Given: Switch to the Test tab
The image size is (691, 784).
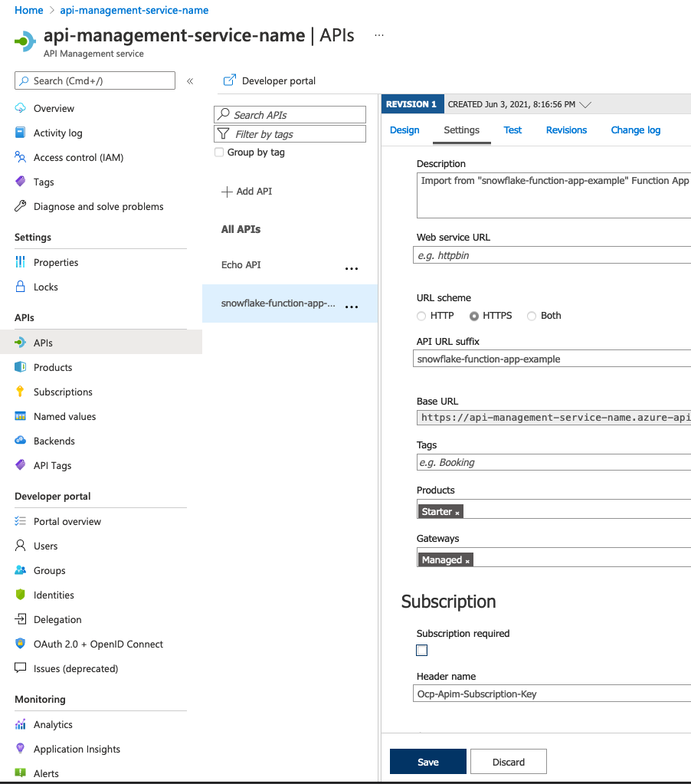Looking at the screenshot, I should (513, 130).
